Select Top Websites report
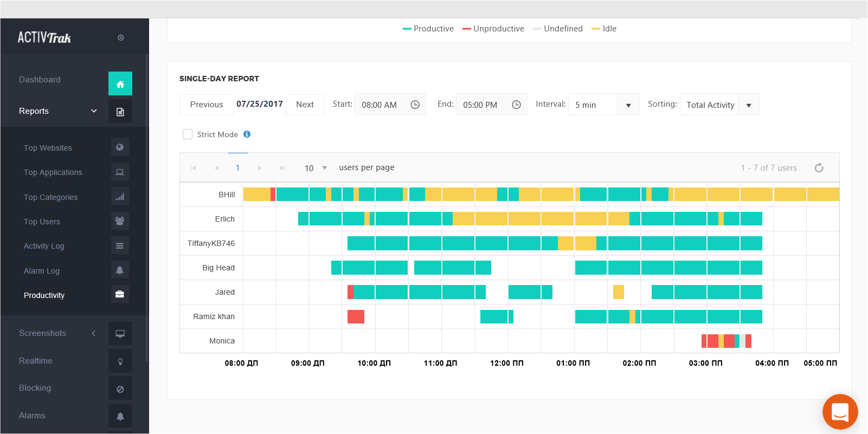Image resolution: width=868 pixels, height=434 pixels. coord(48,148)
